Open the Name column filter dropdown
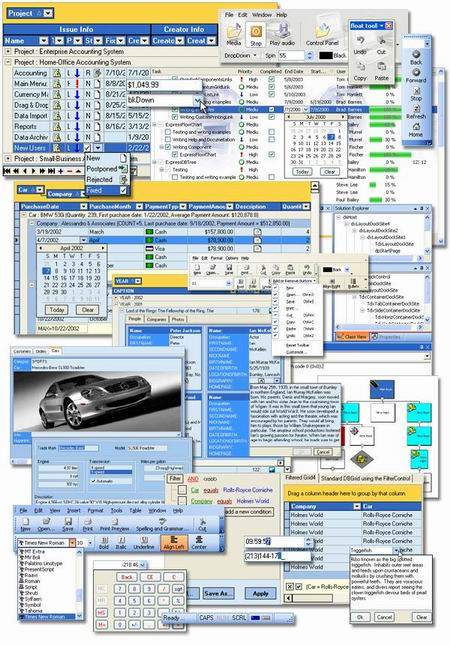 point(43,41)
